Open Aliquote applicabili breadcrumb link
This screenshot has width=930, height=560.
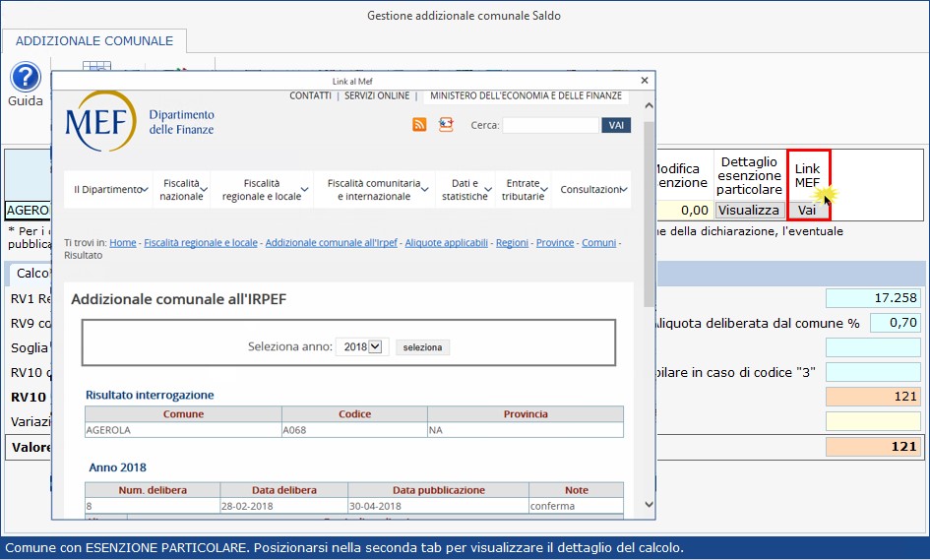(x=446, y=243)
